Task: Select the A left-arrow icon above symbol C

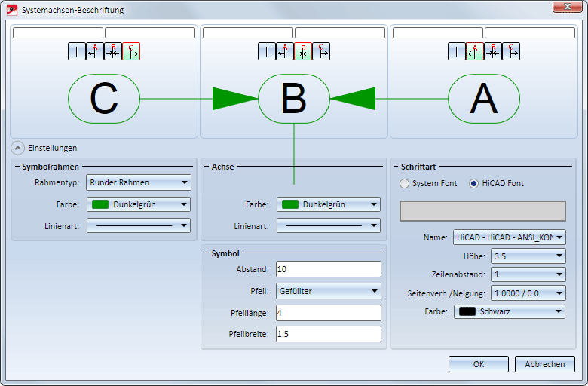Action: [95, 51]
